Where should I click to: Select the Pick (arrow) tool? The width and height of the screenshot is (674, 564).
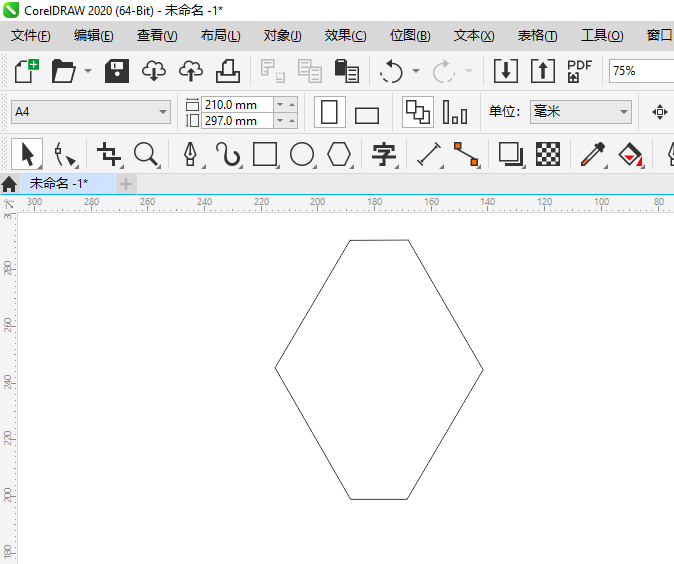pos(27,154)
